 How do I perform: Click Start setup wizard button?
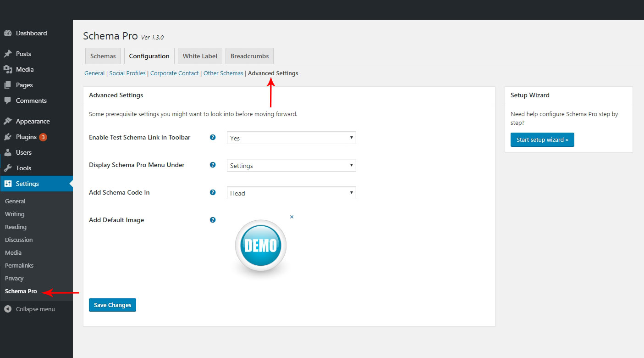(542, 140)
